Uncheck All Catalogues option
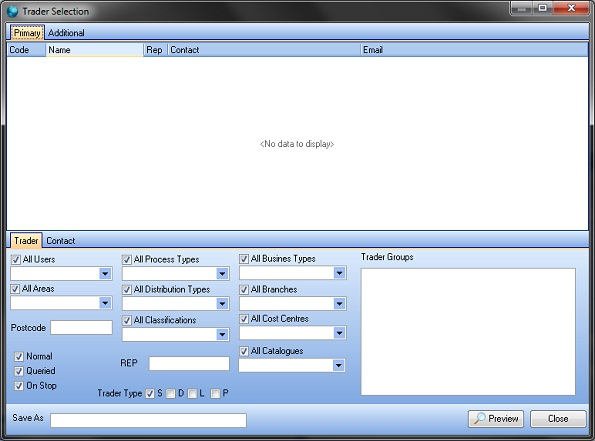 click(244, 351)
